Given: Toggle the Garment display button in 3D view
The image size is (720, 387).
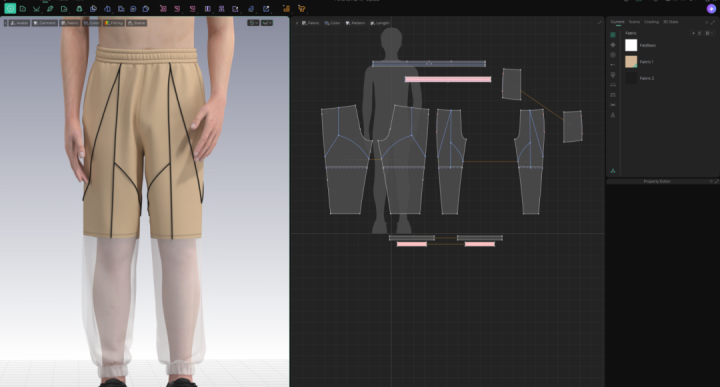Looking at the screenshot, I should tap(45, 22).
